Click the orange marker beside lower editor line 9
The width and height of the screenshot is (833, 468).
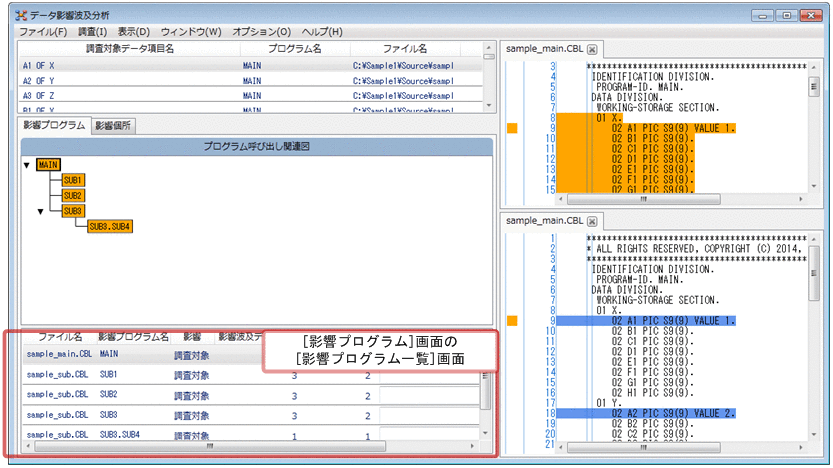(512, 321)
